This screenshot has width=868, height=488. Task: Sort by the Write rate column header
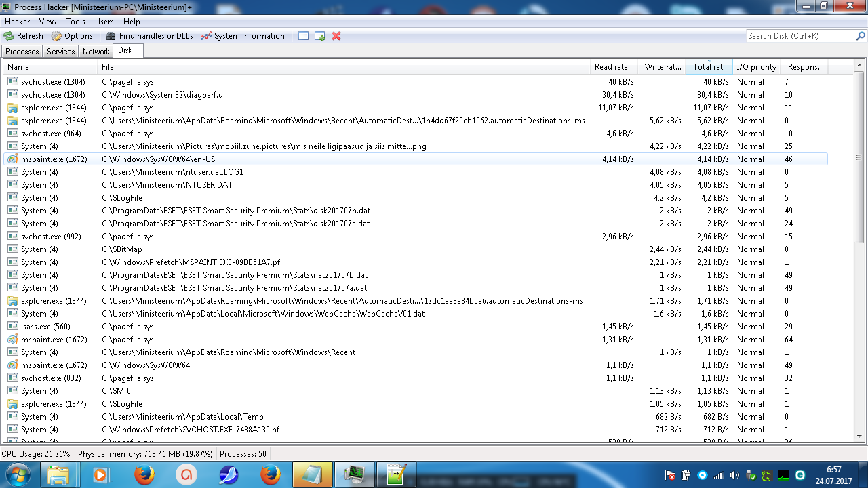click(662, 67)
